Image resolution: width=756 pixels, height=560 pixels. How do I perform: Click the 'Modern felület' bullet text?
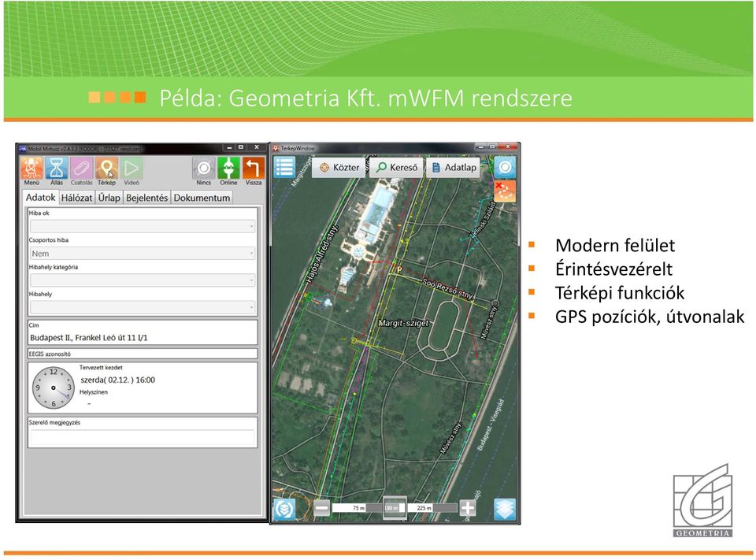(615, 246)
